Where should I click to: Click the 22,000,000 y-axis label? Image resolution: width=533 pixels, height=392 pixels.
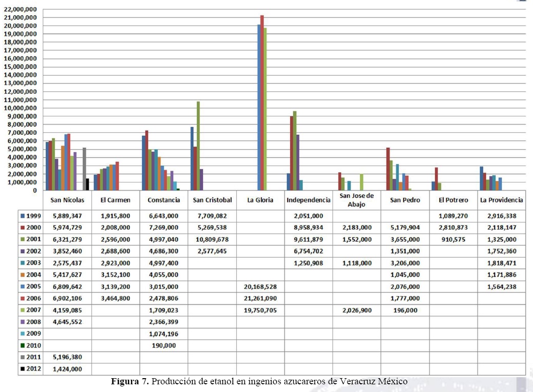(x=20, y=9)
